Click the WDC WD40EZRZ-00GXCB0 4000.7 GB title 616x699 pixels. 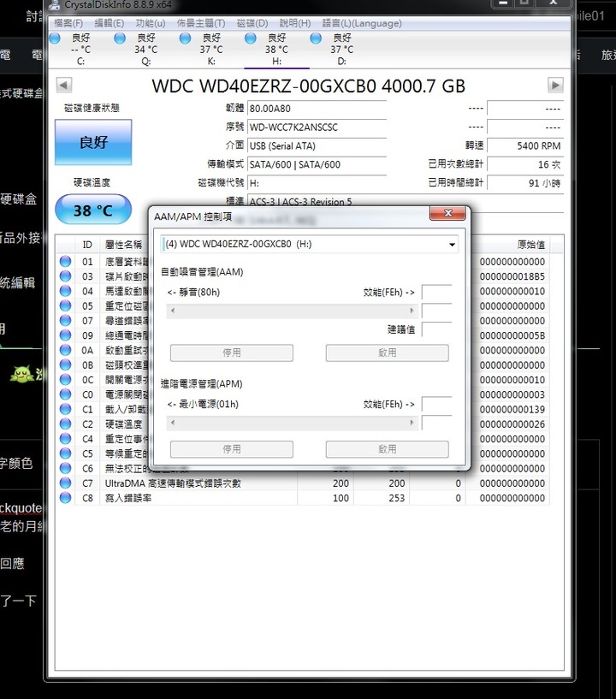(x=309, y=86)
